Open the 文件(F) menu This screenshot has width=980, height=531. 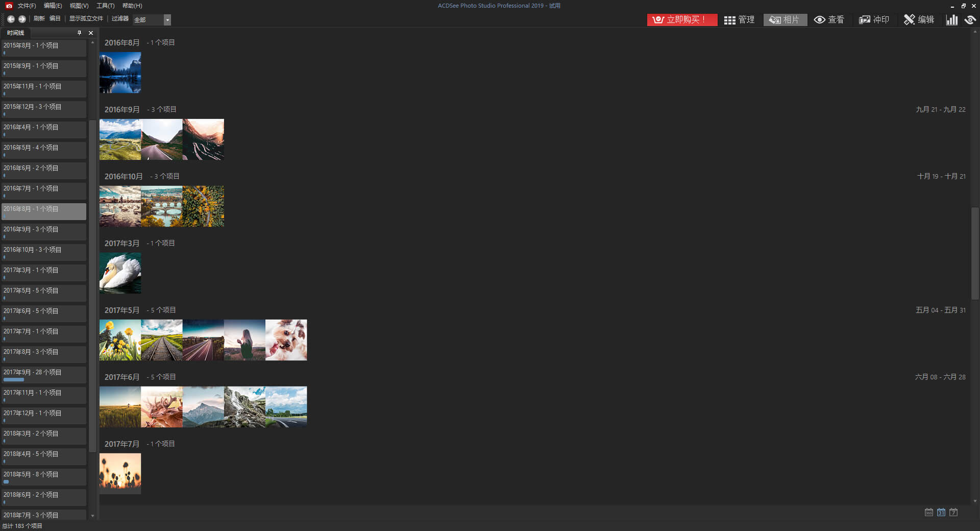click(27, 6)
